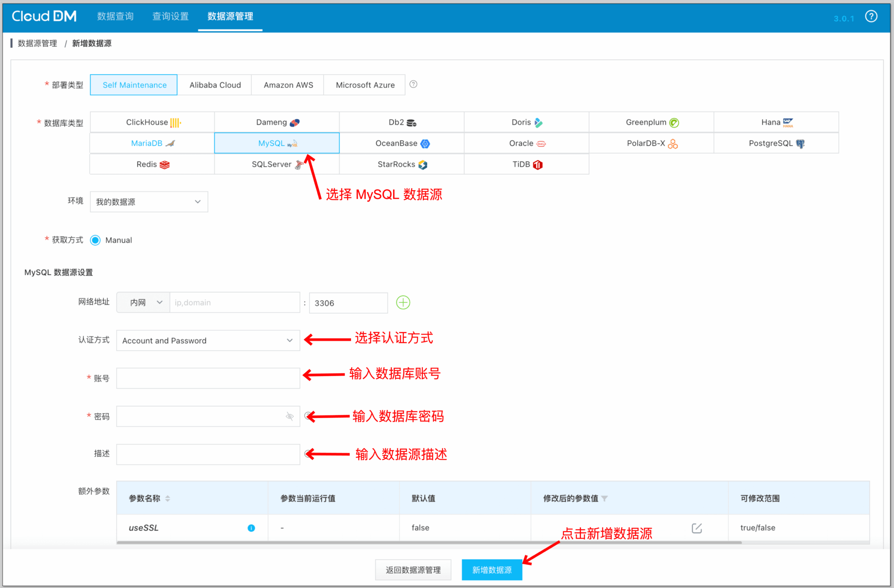Click the horizontal scrollbar under parameters table
This screenshot has width=894, height=588.
[x=428, y=542]
